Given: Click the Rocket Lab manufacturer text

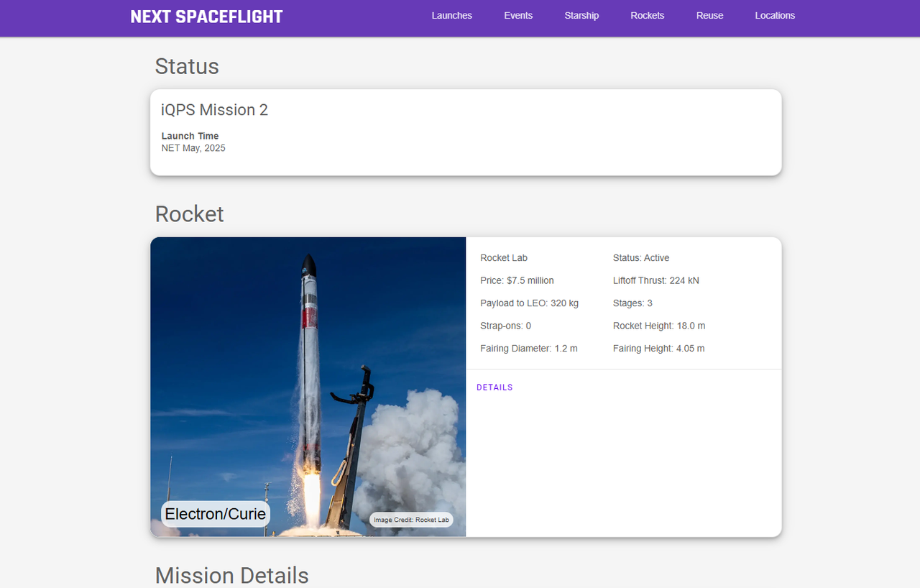Looking at the screenshot, I should (504, 258).
